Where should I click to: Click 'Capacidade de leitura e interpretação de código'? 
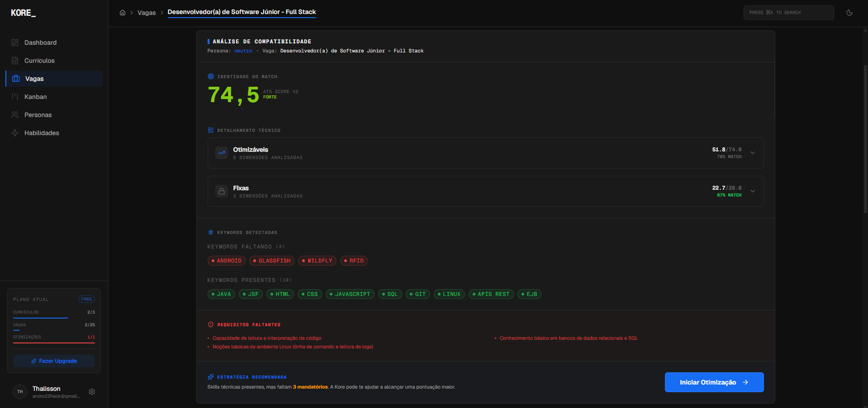coord(267,338)
